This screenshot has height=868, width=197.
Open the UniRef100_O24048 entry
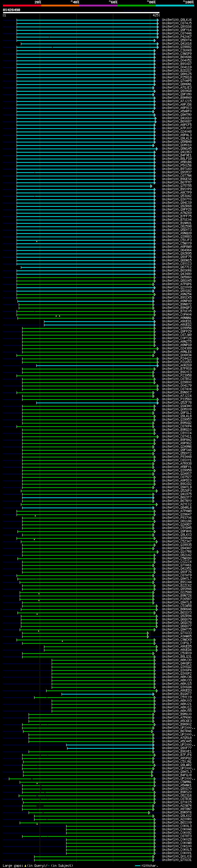[x=177, y=131]
